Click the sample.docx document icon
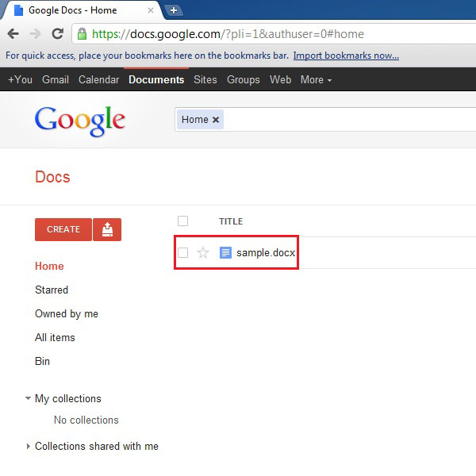 (225, 252)
